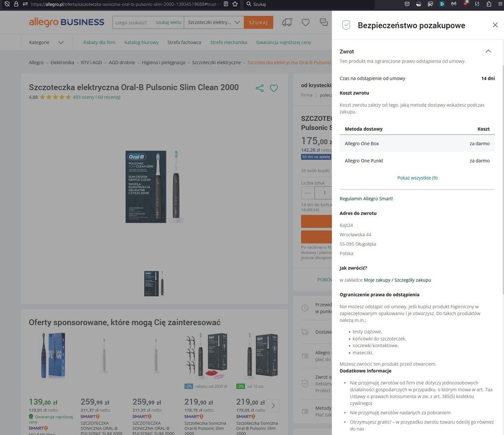Open Moje zakupy / Szczegóły zakupu link

(x=397, y=280)
